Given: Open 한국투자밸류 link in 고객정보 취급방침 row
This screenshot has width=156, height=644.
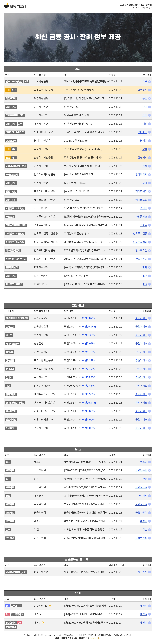Looking at the screenshot, I should [140, 233].
